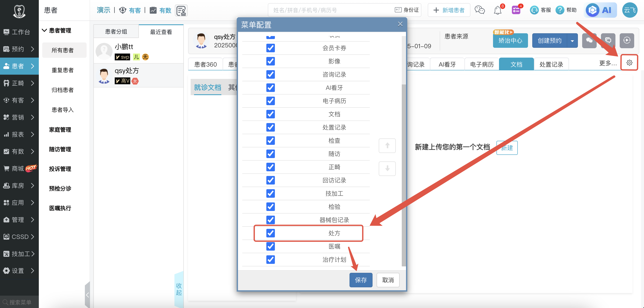Toggle the 器械包记录 checkbox
The width and height of the screenshot is (644, 308).
tap(270, 220)
